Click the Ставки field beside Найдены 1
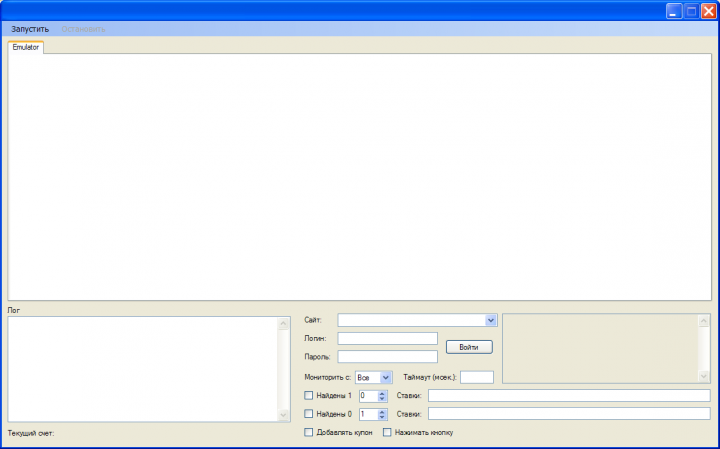Viewport: 720px width, 449px height. pyautogui.click(x=569, y=395)
